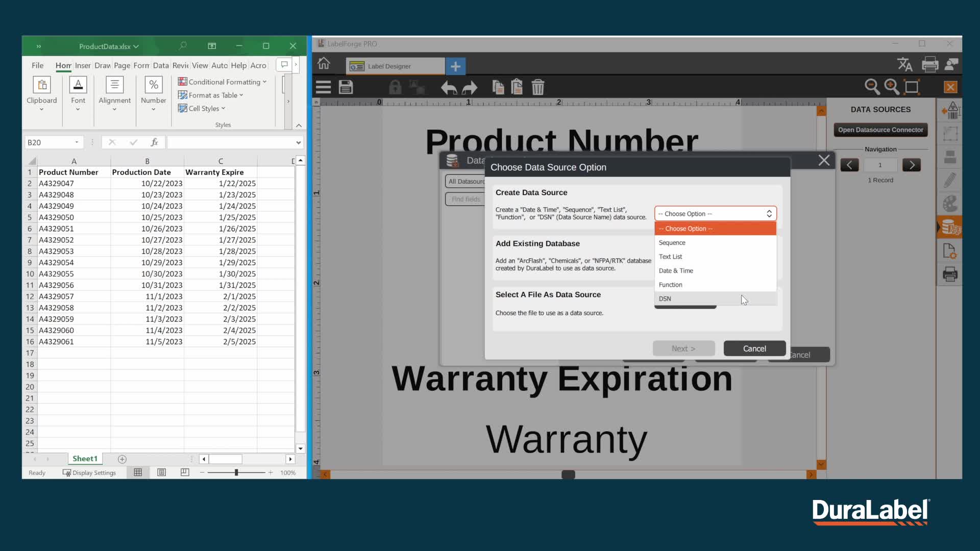Click the record number field in Navigation

(880, 165)
